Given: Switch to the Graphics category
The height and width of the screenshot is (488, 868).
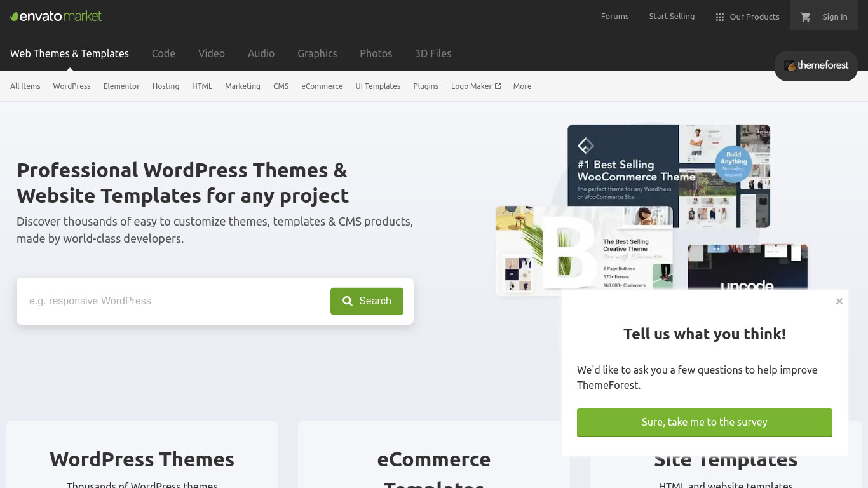Looking at the screenshot, I should click(x=317, y=53).
